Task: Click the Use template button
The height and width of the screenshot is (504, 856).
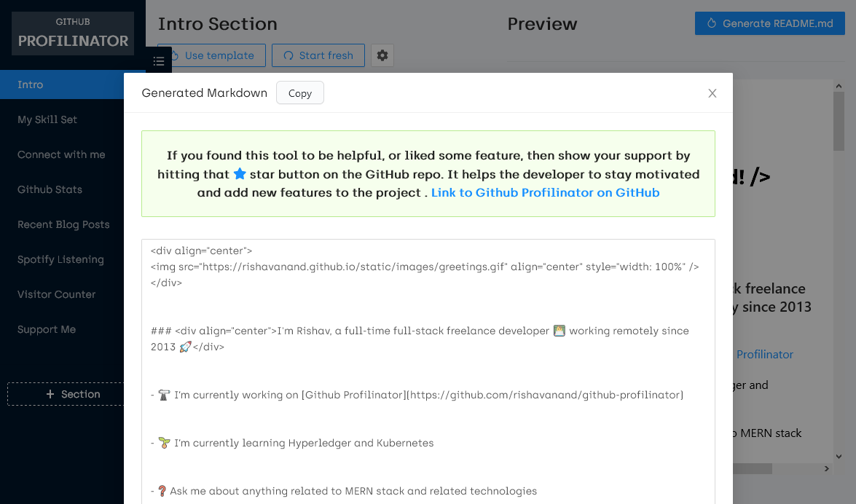Action: tap(212, 55)
